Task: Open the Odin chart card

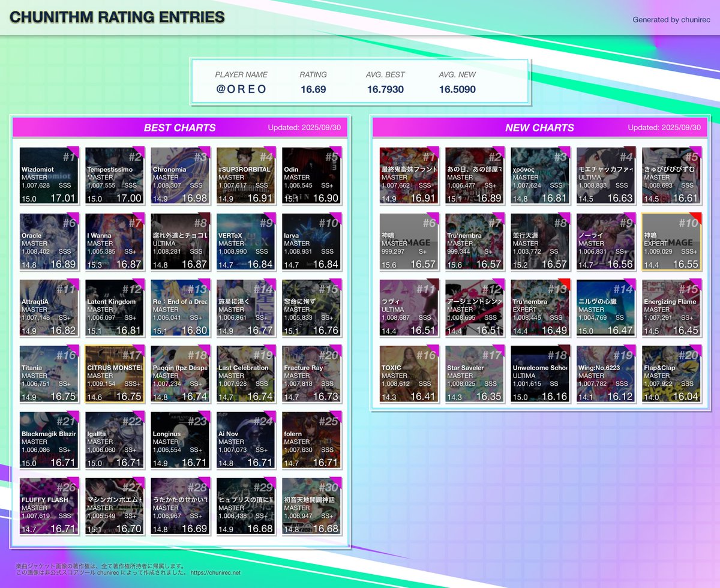Action: tap(311, 175)
